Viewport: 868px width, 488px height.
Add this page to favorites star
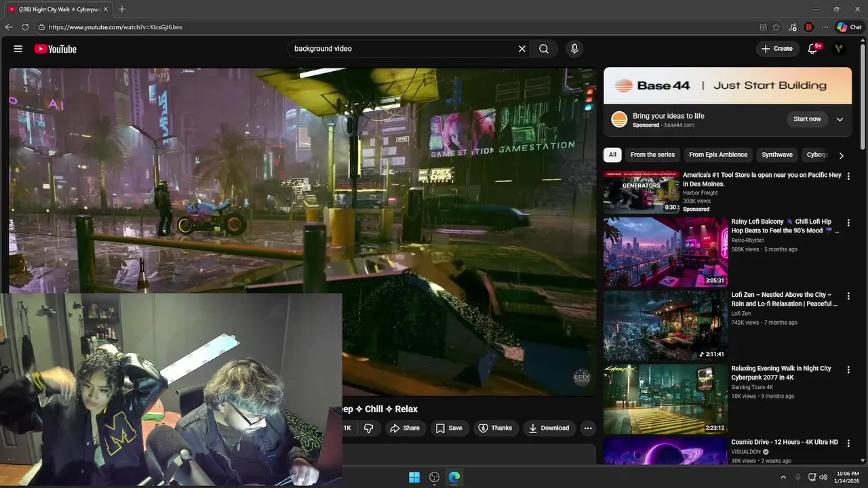776,27
